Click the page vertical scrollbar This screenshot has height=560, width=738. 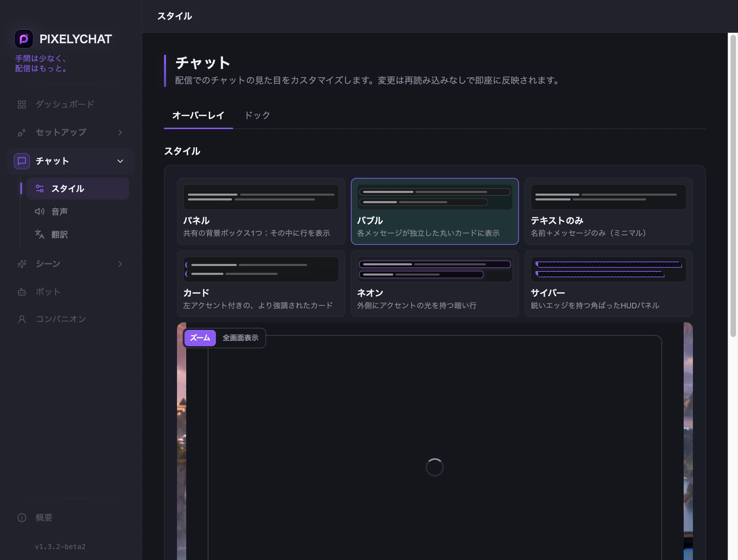click(733, 186)
